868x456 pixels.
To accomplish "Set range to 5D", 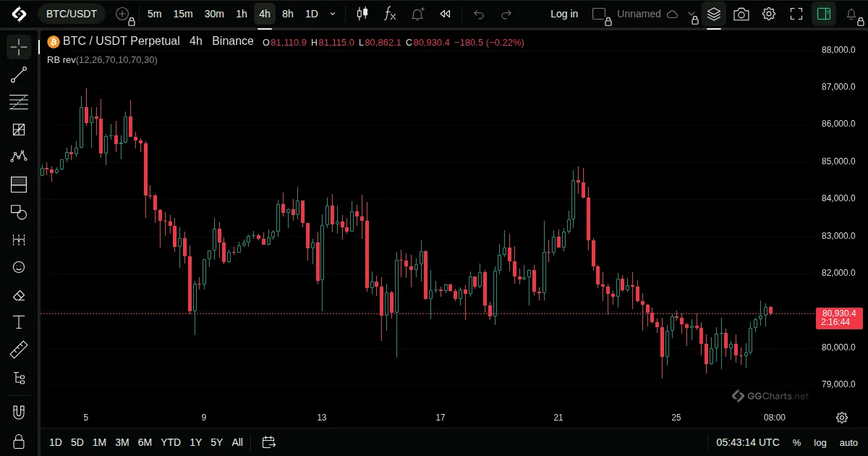I will click(77, 442).
